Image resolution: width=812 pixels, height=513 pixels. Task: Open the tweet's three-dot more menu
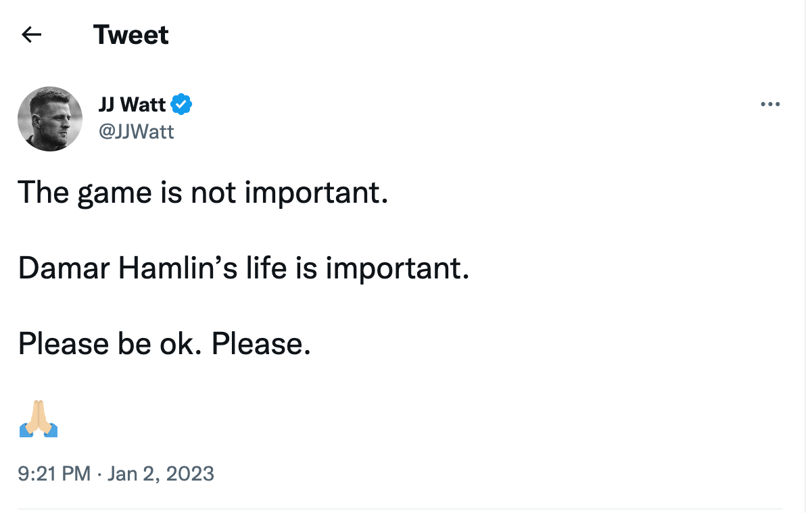click(x=770, y=104)
